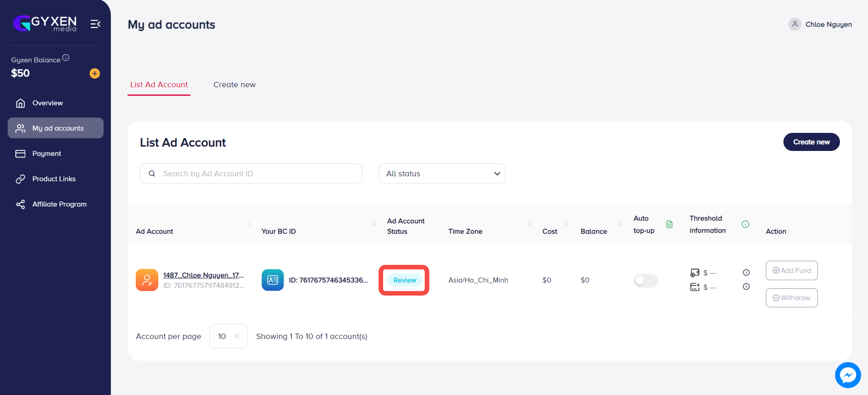Switch to the Create new tab
868x395 pixels.
[234, 85]
